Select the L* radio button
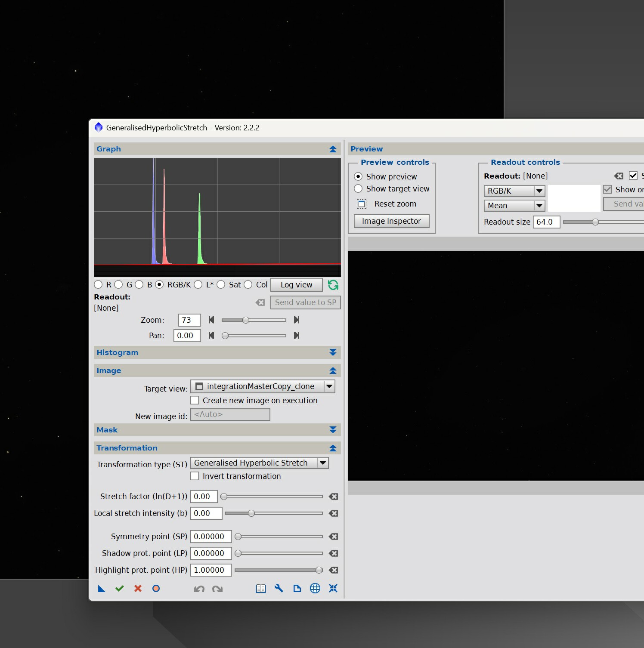Screen dimensions: 644x648 tap(198, 284)
